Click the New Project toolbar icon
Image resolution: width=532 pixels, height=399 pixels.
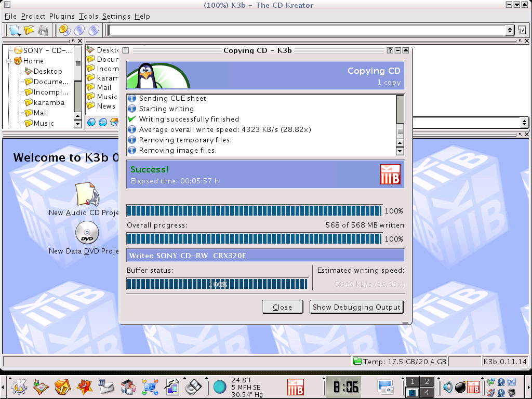pyautogui.click(x=14, y=30)
